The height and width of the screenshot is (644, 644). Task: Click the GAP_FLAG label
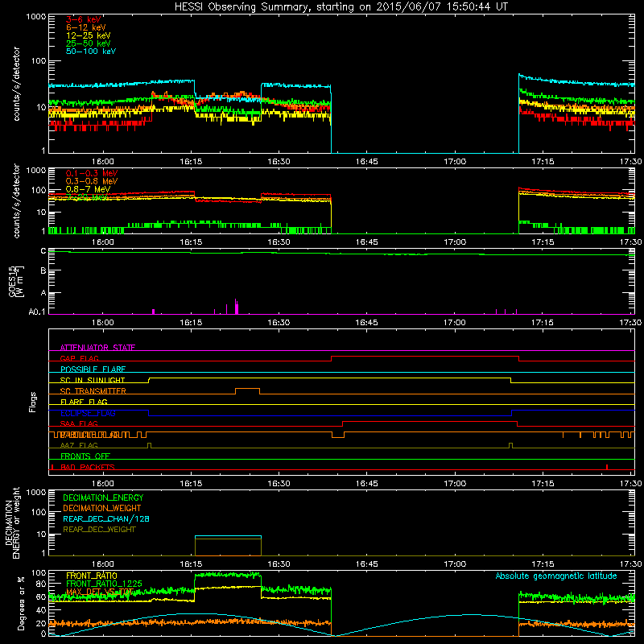[79, 358]
